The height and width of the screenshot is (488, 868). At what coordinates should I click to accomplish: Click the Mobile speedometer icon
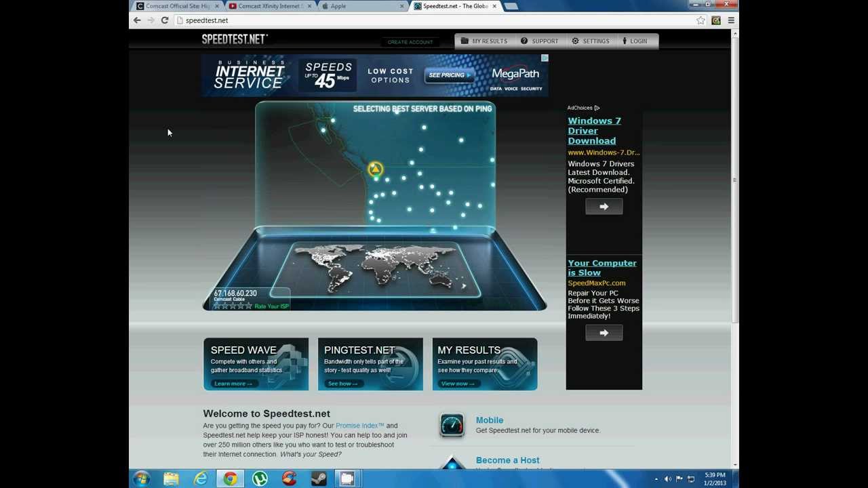[x=452, y=425]
